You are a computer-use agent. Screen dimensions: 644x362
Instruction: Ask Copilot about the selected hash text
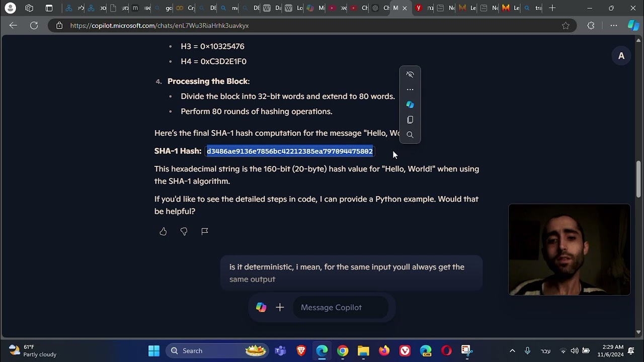click(410, 105)
